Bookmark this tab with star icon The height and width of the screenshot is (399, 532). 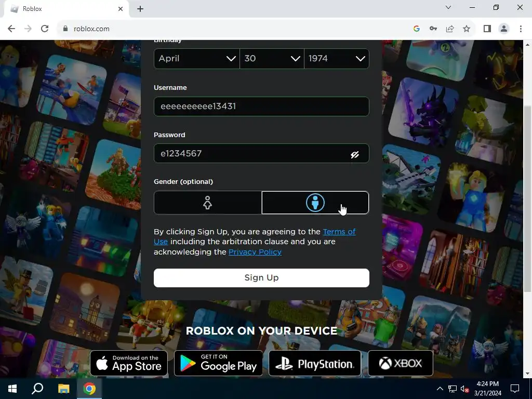coord(467,29)
